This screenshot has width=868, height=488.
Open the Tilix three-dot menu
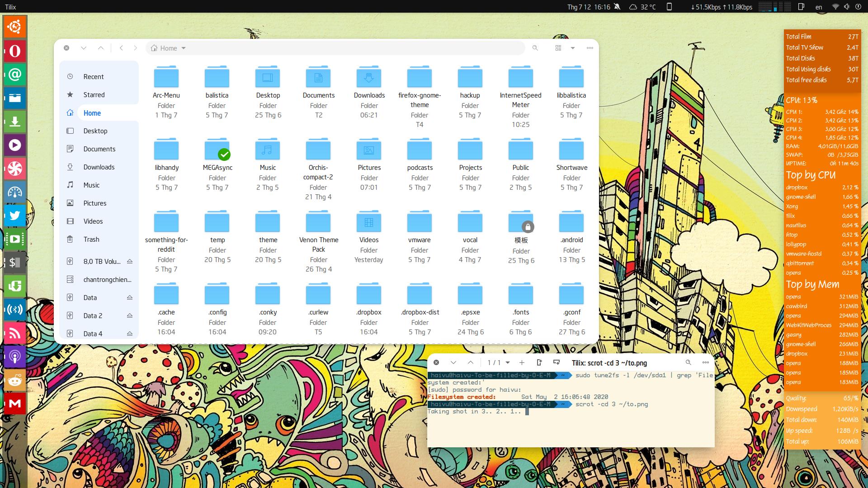[706, 362]
